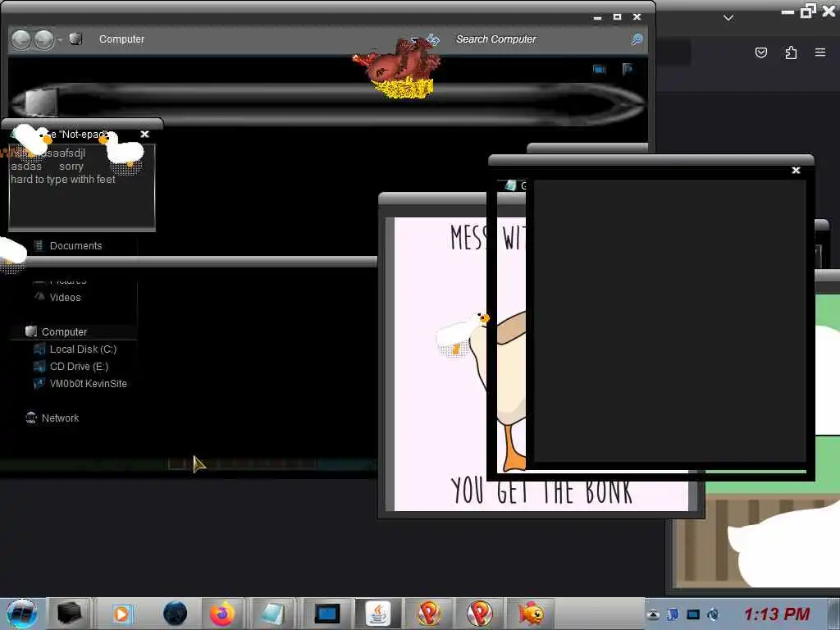Switch to Firefox on the taskbar
Image resolution: width=840 pixels, height=630 pixels.
tap(221, 614)
